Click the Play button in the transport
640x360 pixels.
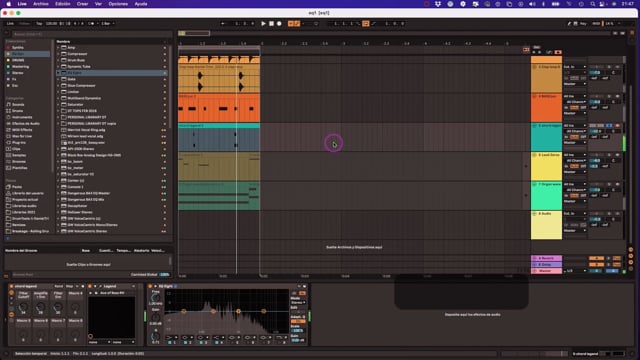point(263,24)
